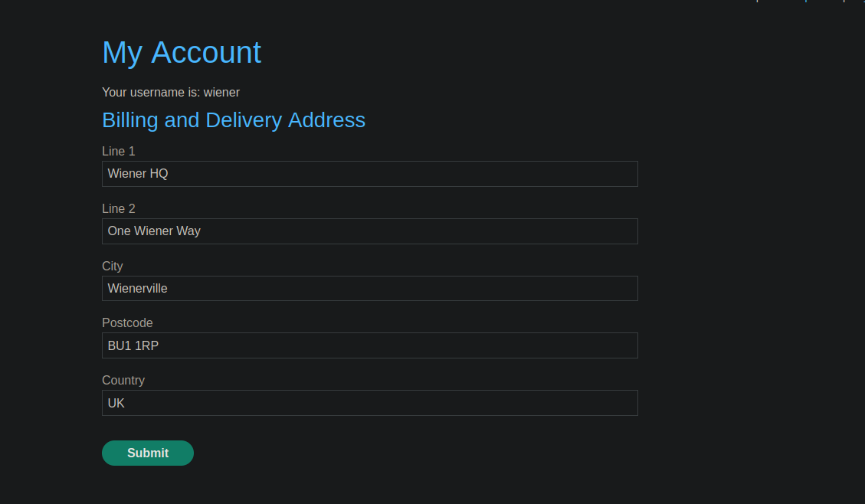Click the "Billing and Delivery Address" heading
Viewport: 865px width, 504px height.
pos(234,120)
